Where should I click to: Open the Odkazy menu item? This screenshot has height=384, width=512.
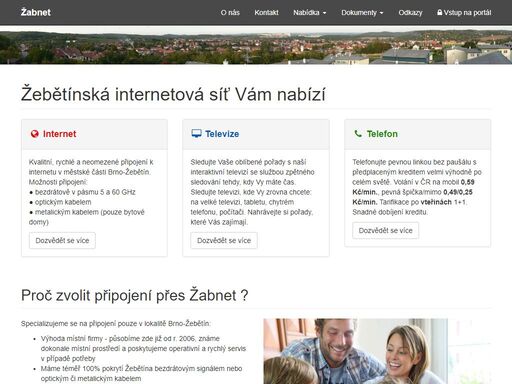click(x=410, y=13)
